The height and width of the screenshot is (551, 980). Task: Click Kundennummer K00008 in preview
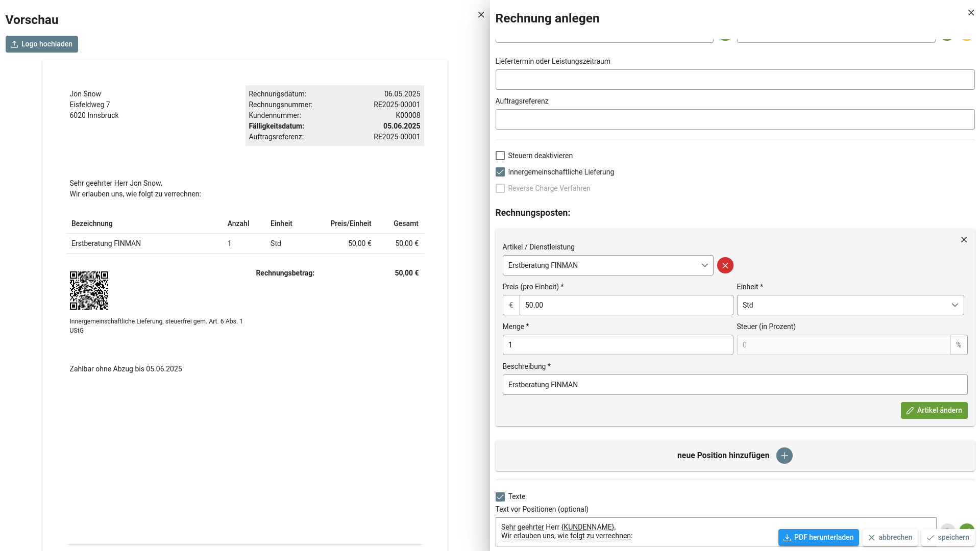(408, 115)
